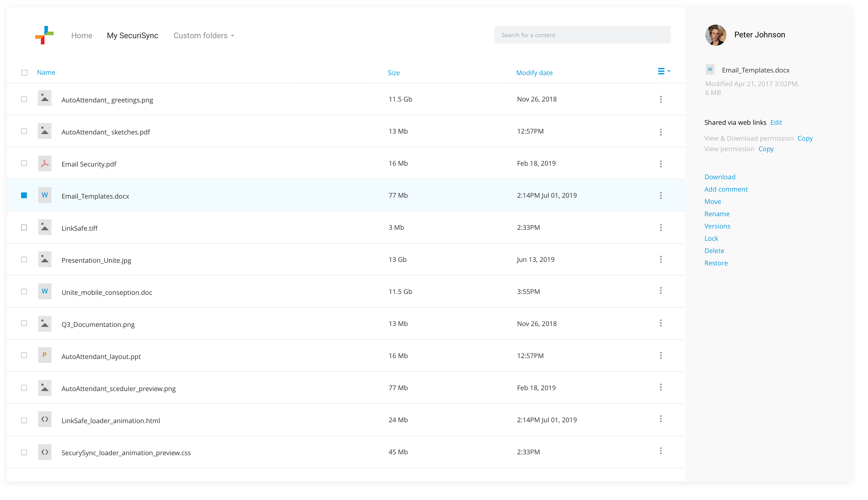The width and height of the screenshot is (868, 500).
Task: Click the Word icon of Email_Templates.docx row
Action: tap(45, 195)
